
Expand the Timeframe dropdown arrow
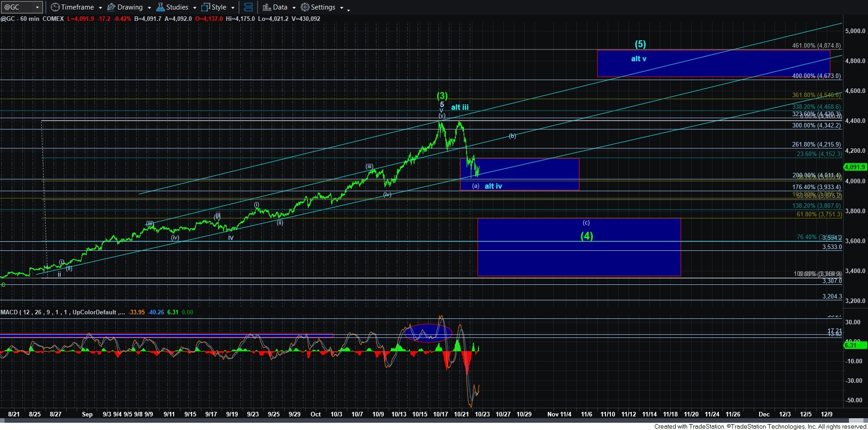(x=100, y=8)
